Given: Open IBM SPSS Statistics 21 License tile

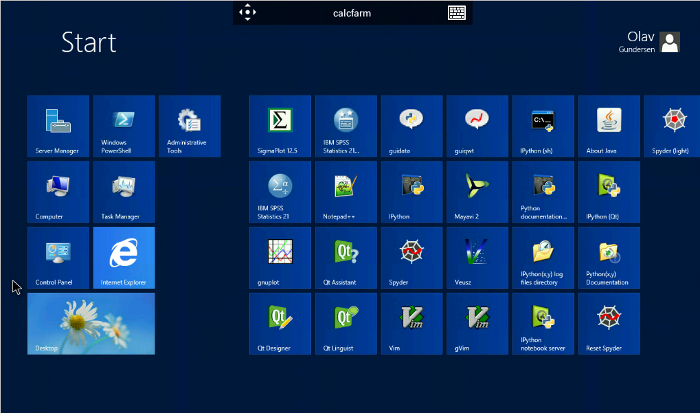Looking at the screenshot, I should [346, 126].
